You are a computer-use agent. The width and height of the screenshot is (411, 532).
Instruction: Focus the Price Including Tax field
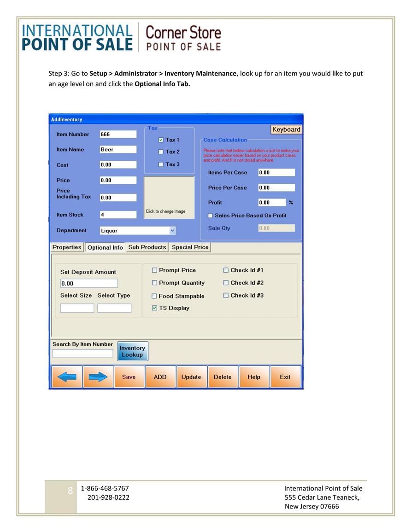(118, 198)
